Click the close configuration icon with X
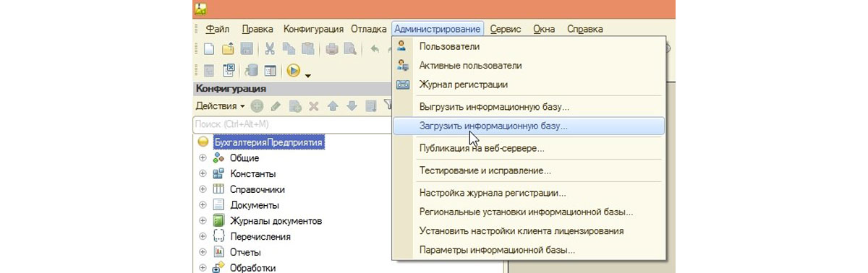868x273 pixels. (228, 70)
